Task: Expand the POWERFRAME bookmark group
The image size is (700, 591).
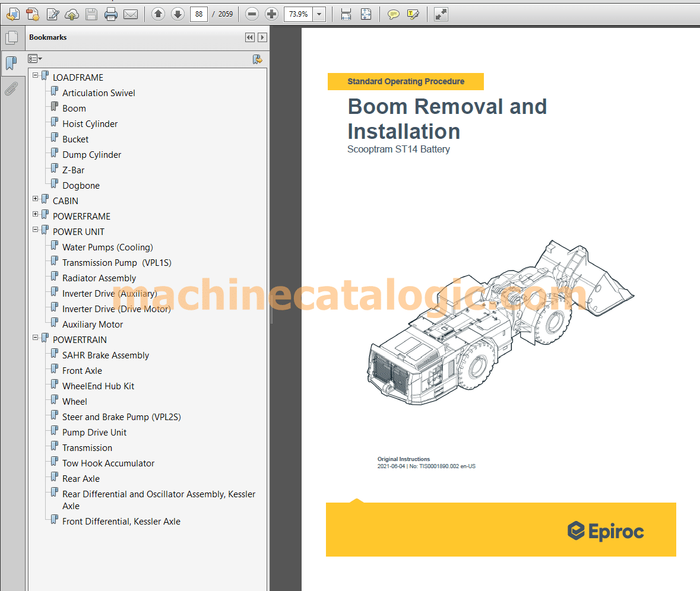Action: [x=35, y=214]
